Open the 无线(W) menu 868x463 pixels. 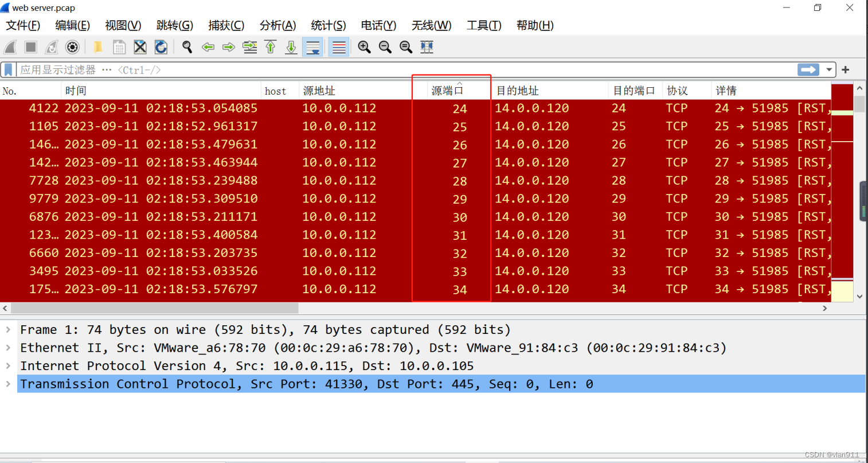(431, 25)
